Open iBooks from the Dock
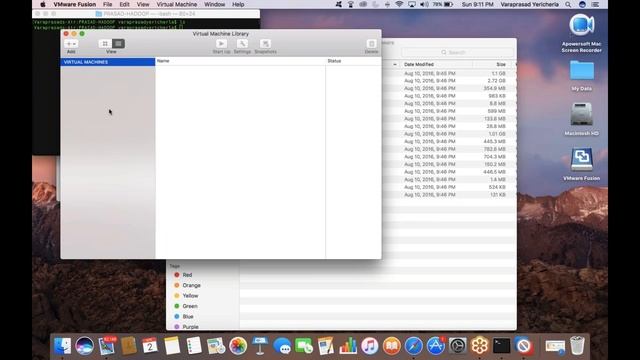 point(392,346)
